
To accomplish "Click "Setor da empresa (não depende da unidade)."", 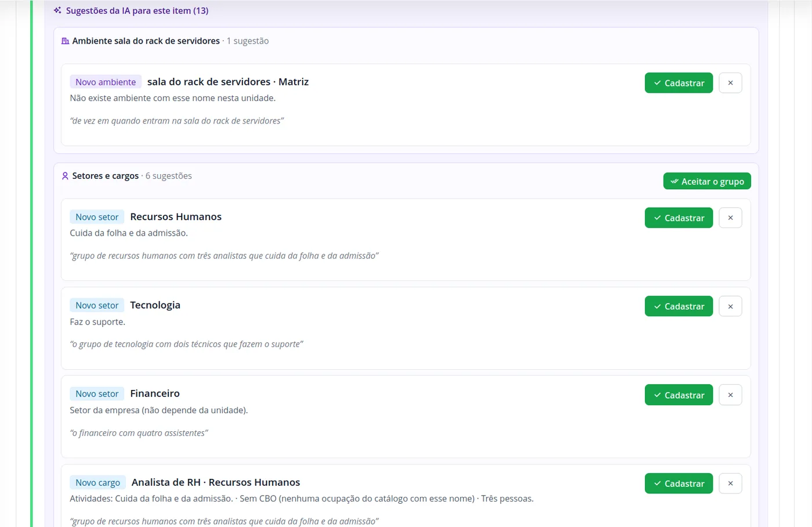I will 159,410.
